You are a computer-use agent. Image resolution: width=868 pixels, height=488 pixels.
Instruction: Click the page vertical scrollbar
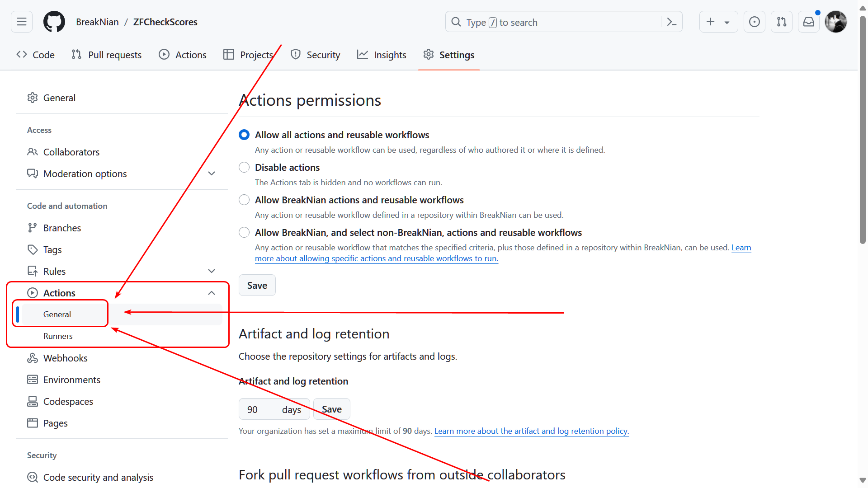tap(863, 130)
